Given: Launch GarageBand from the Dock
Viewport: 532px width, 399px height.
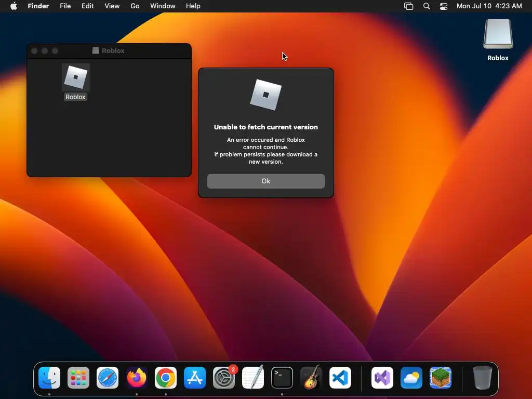Looking at the screenshot, I should tap(311, 378).
